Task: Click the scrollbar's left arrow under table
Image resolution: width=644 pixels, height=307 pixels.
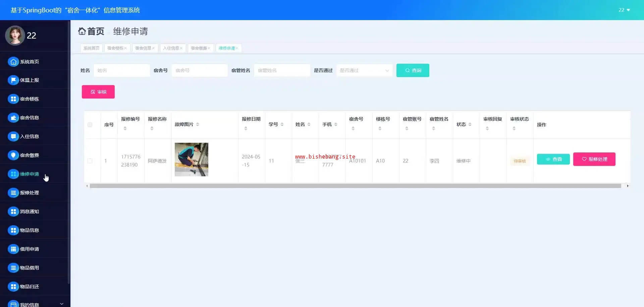Action: pyautogui.click(x=87, y=186)
